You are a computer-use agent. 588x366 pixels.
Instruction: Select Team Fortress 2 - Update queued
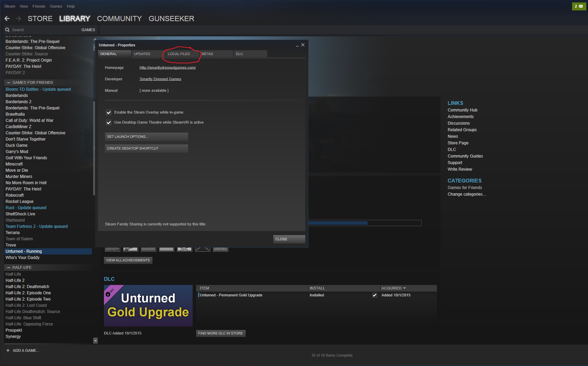[x=36, y=226]
